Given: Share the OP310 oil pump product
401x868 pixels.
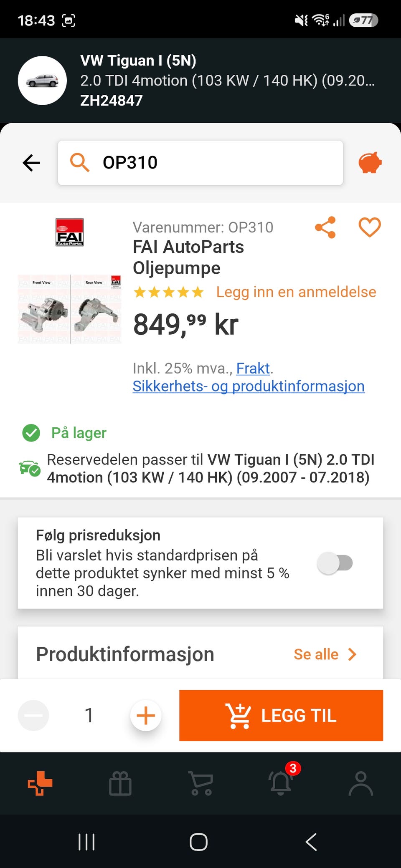Looking at the screenshot, I should [325, 227].
